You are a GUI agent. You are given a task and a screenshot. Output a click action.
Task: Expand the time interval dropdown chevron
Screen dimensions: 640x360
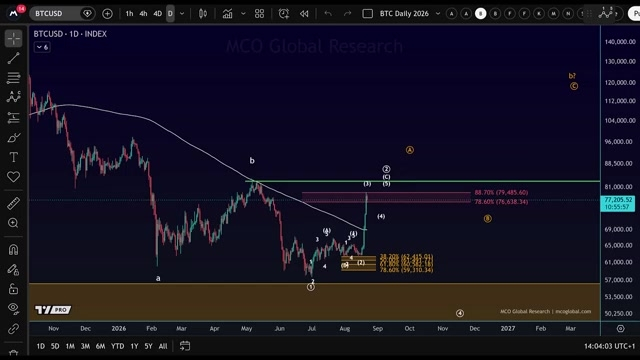(182, 14)
